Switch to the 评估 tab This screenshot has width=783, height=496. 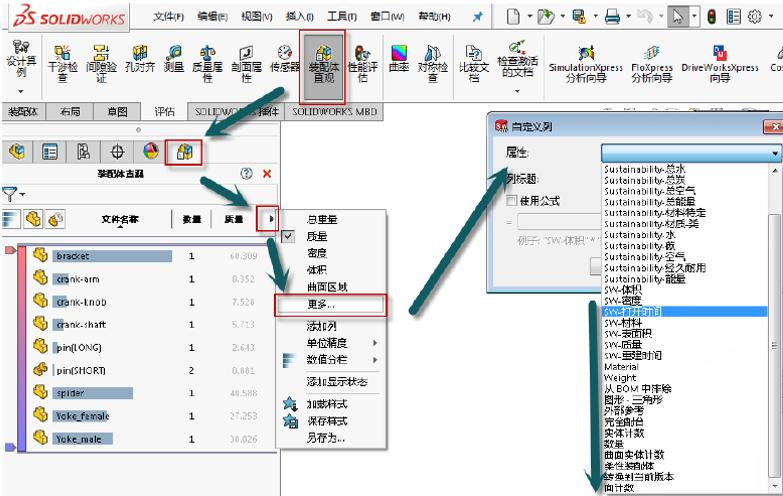(164, 111)
